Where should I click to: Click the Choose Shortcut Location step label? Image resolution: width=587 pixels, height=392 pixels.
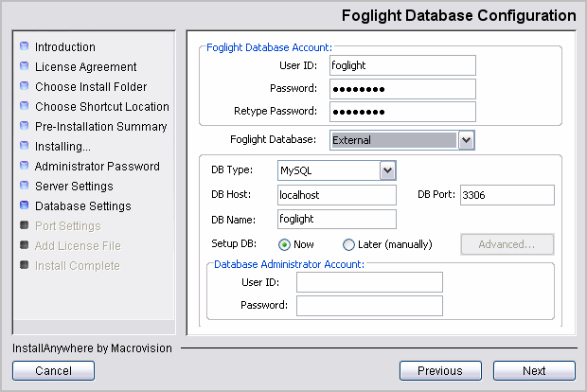click(102, 107)
